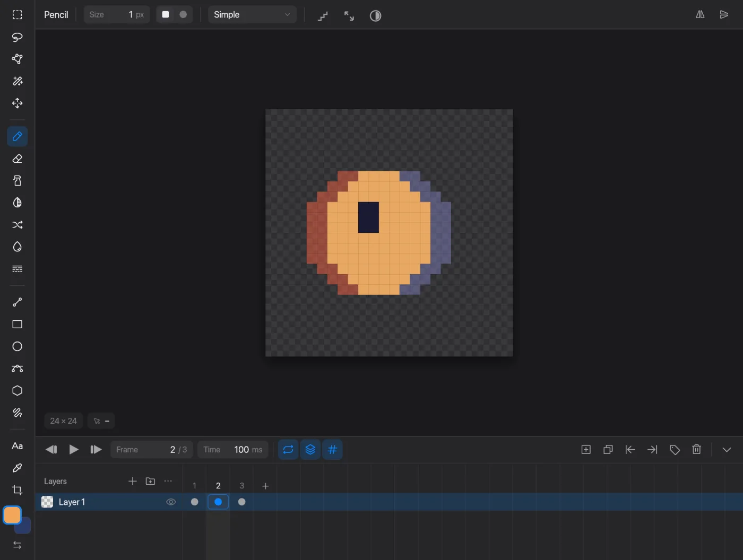Choose the round brush tip shape
Viewport: 743px width, 560px height.
[183, 15]
